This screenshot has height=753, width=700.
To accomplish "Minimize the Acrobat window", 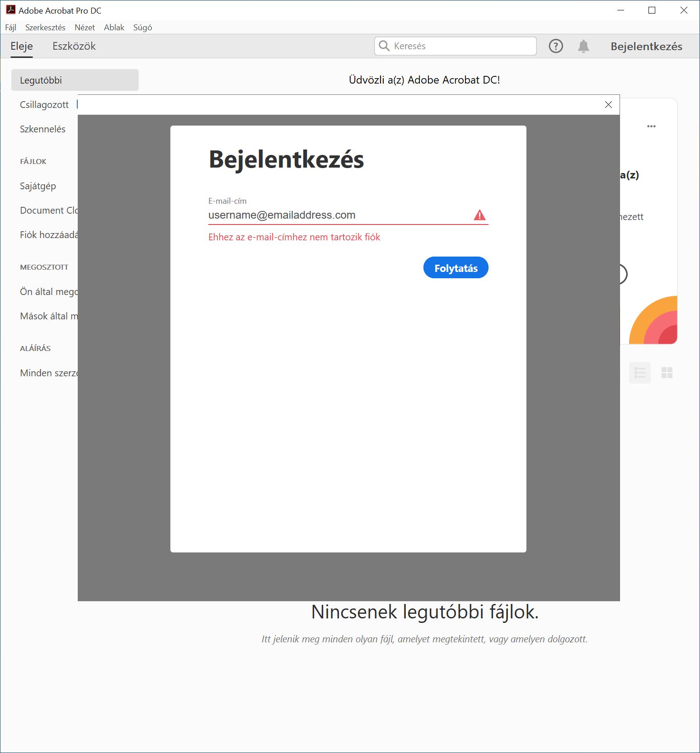I will point(620,10).
